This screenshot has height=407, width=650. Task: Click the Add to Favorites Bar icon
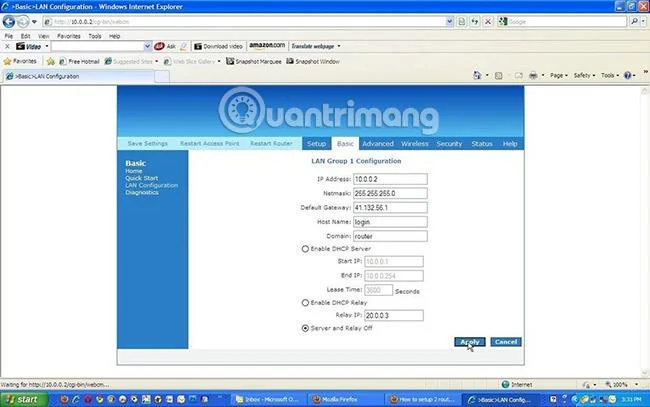tap(51, 61)
